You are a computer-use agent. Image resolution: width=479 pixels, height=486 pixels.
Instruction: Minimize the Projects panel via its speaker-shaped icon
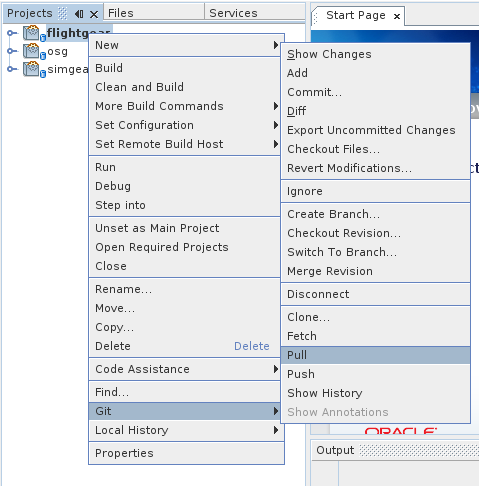click(79, 14)
